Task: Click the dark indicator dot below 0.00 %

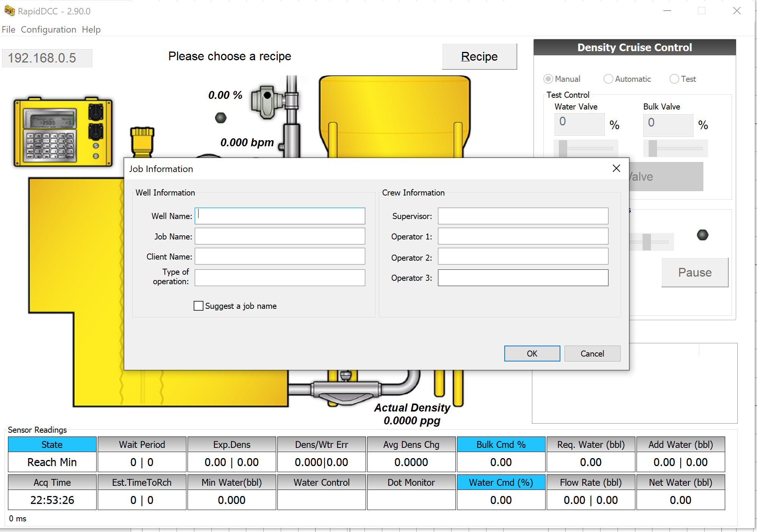Action: point(221,118)
